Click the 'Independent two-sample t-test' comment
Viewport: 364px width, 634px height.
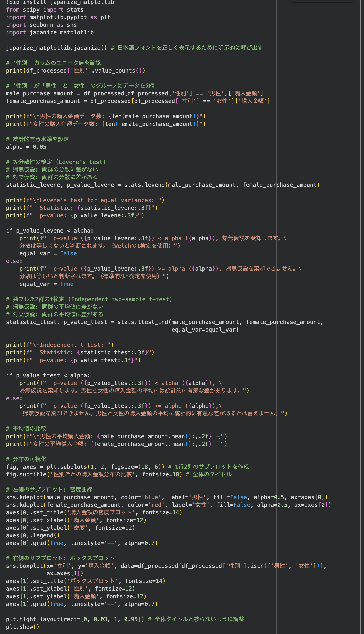point(89,299)
